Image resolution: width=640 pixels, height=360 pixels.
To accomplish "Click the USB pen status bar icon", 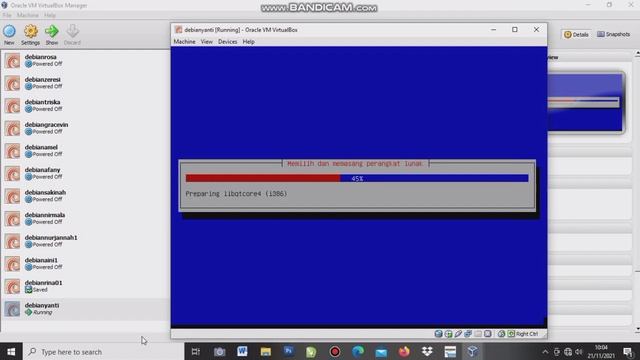I will click(458, 334).
